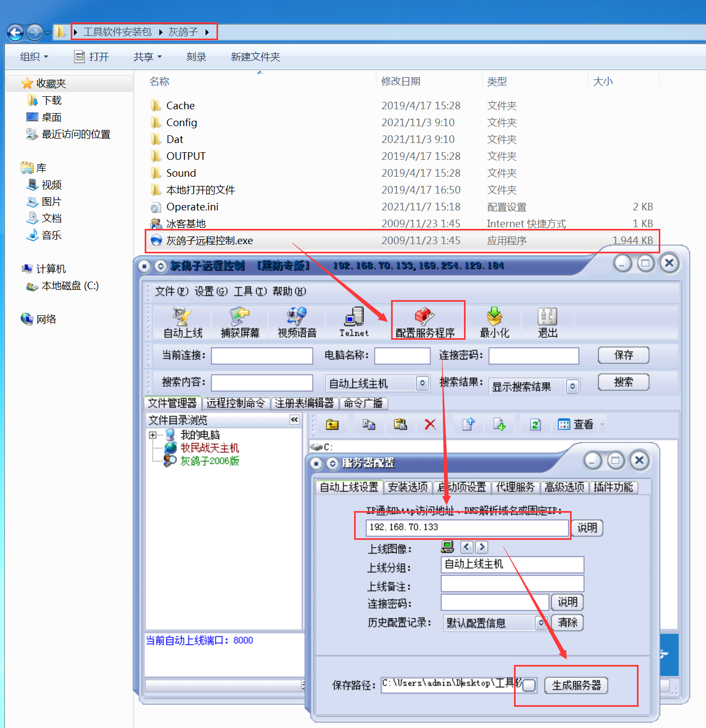This screenshot has height=728, width=706.
Task: Open the Telnet tool
Action: click(354, 323)
